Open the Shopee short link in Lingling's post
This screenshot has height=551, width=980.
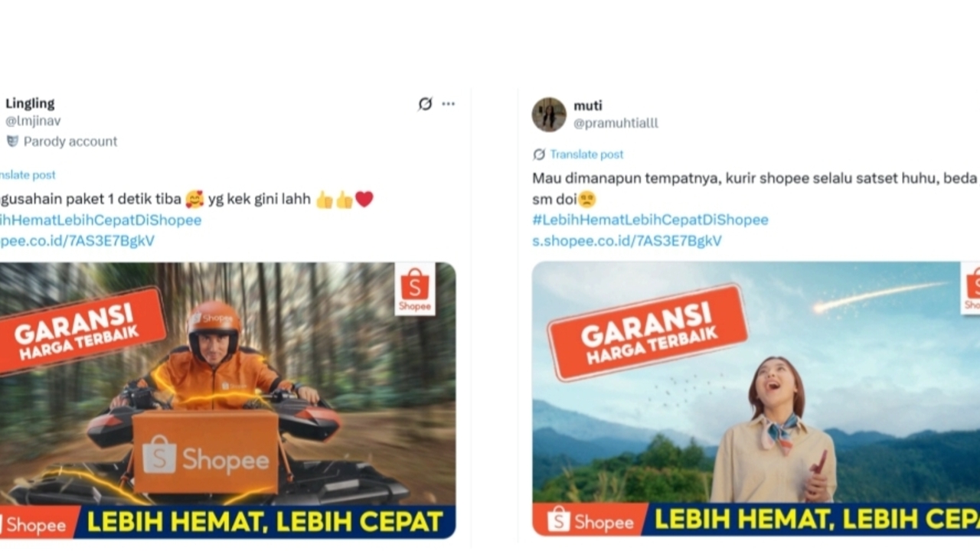pos(77,240)
